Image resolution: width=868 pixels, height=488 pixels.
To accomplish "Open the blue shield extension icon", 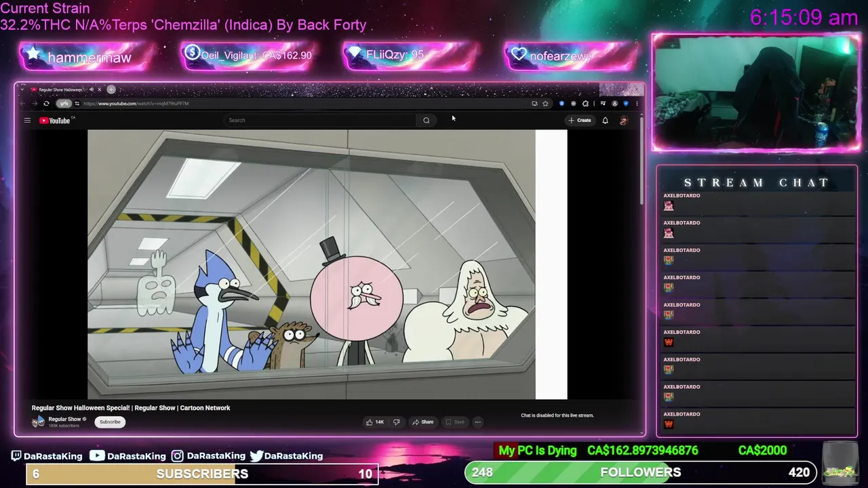I will (x=561, y=103).
